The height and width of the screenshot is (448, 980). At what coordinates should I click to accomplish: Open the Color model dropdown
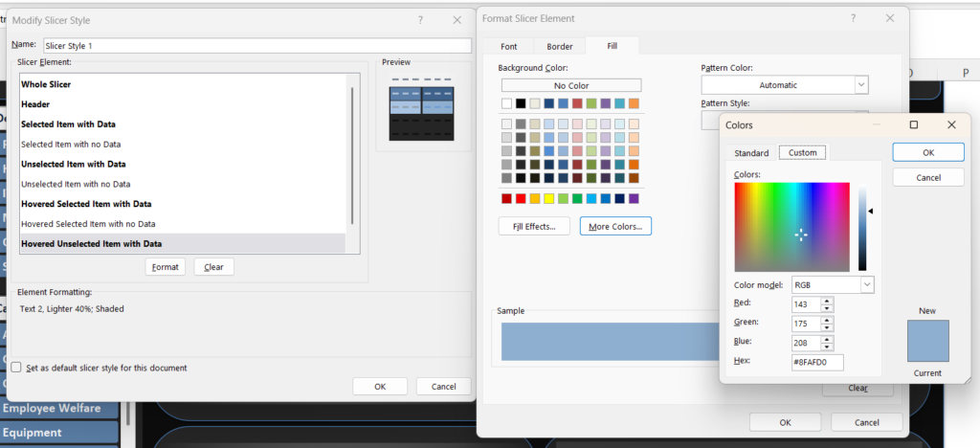(833, 285)
